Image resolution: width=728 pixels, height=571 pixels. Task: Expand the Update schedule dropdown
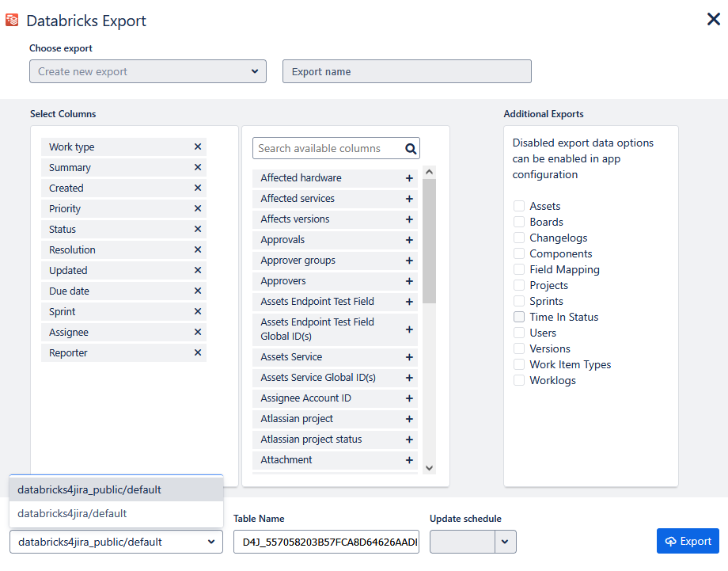point(506,542)
